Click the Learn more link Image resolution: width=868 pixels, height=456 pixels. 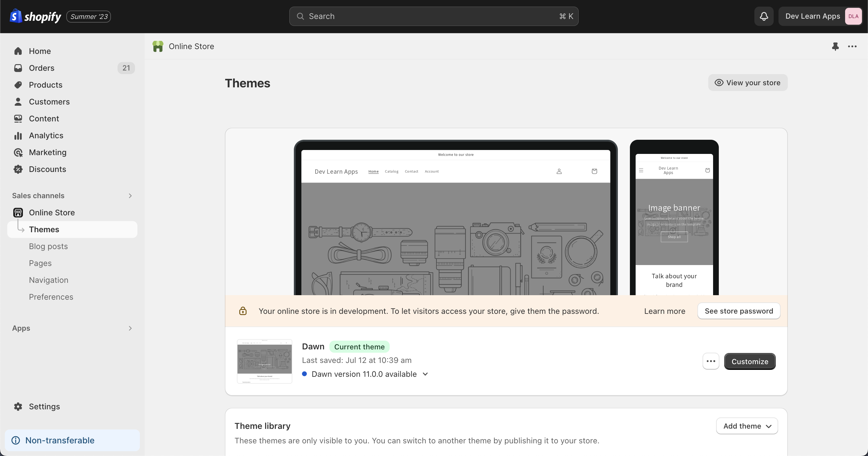point(665,311)
